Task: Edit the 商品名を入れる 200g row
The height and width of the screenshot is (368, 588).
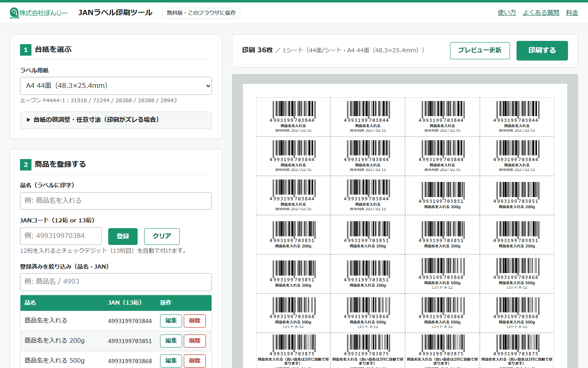Action: [171, 341]
